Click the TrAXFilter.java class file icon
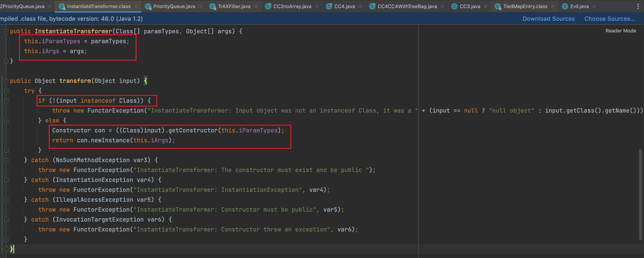Image resolution: width=644 pixels, height=258 pixels. point(213,7)
